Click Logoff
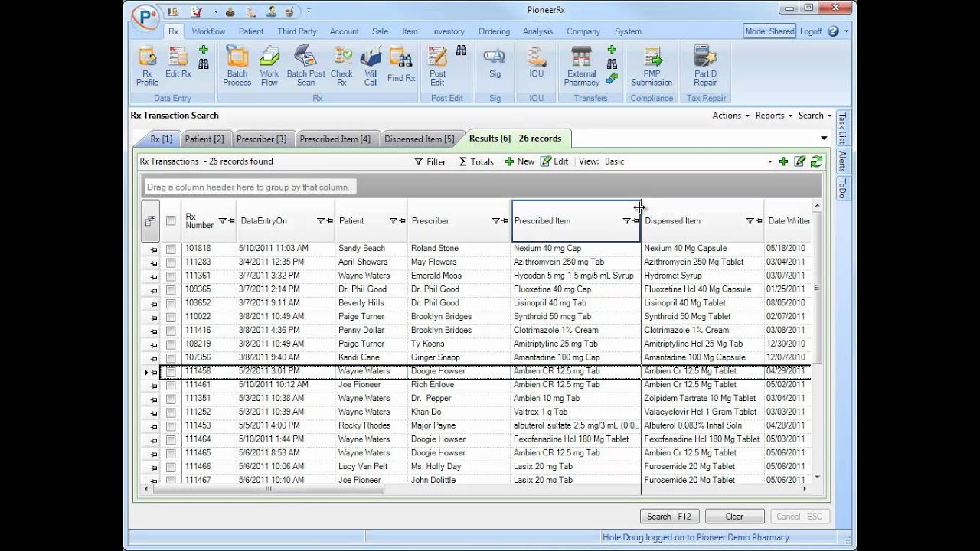Screen dimensions: 980x551 (x=811, y=31)
